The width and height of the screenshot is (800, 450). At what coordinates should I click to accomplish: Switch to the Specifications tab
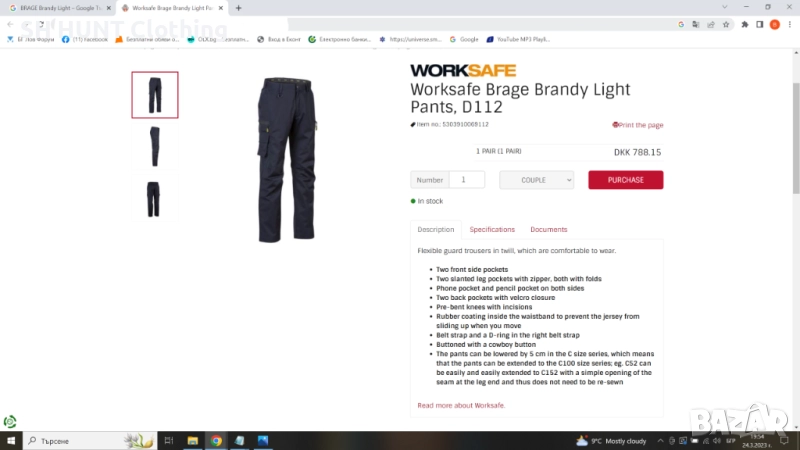point(492,230)
